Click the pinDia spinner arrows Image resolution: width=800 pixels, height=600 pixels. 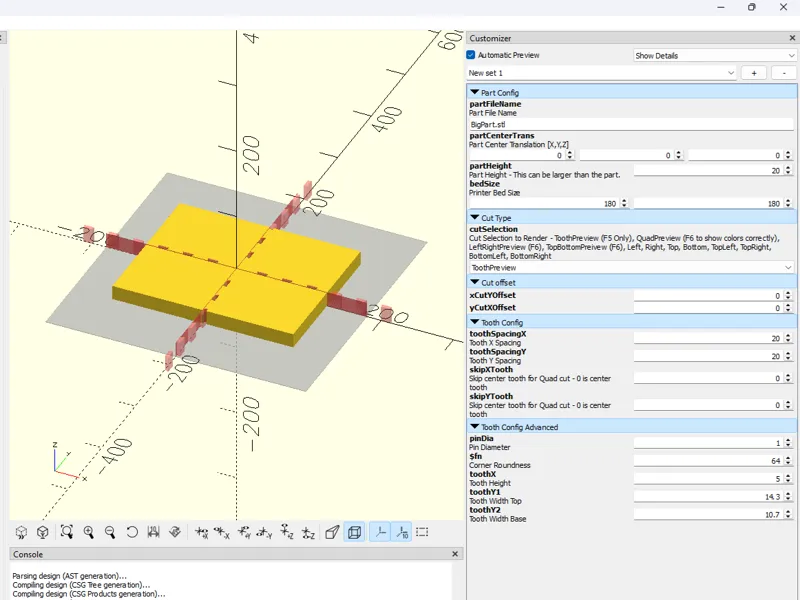pyautogui.click(x=788, y=443)
